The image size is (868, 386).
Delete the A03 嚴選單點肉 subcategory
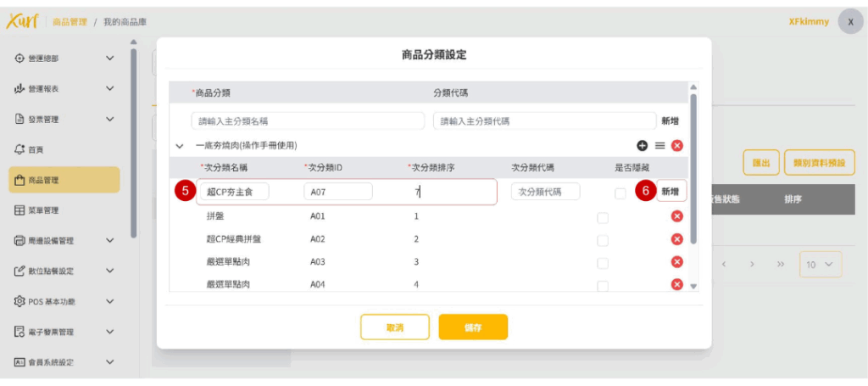676,262
